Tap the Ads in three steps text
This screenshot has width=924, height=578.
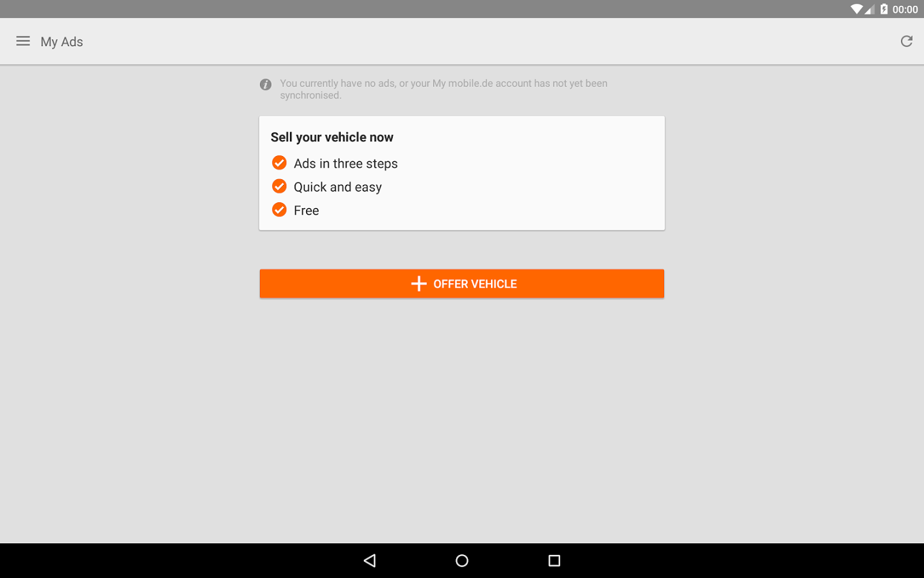point(346,164)
